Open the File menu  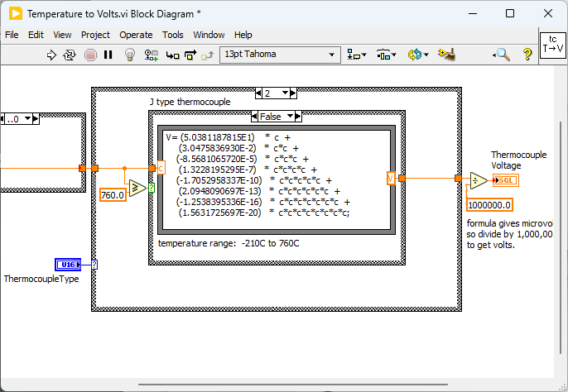pyautogui.click(x=12, y=35)
